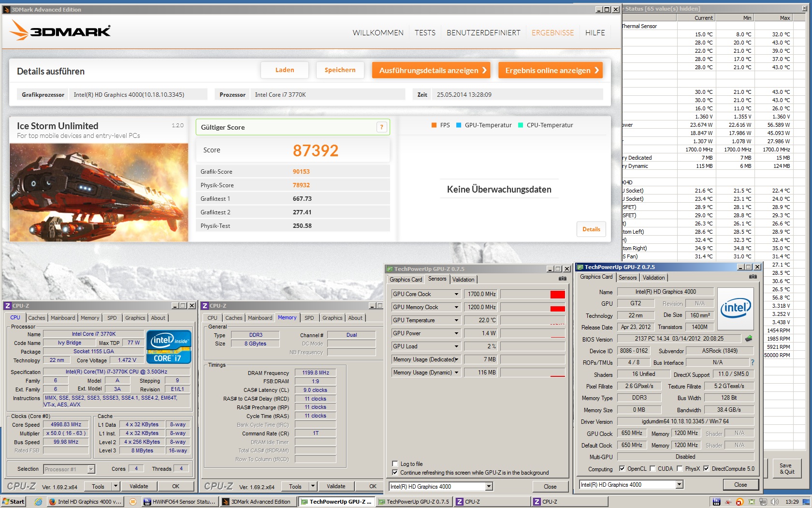Click Validate in the left CPU-Z window
Image resolution: width=812 pixels, height=508 pixels.
click(x=139, y=486)
